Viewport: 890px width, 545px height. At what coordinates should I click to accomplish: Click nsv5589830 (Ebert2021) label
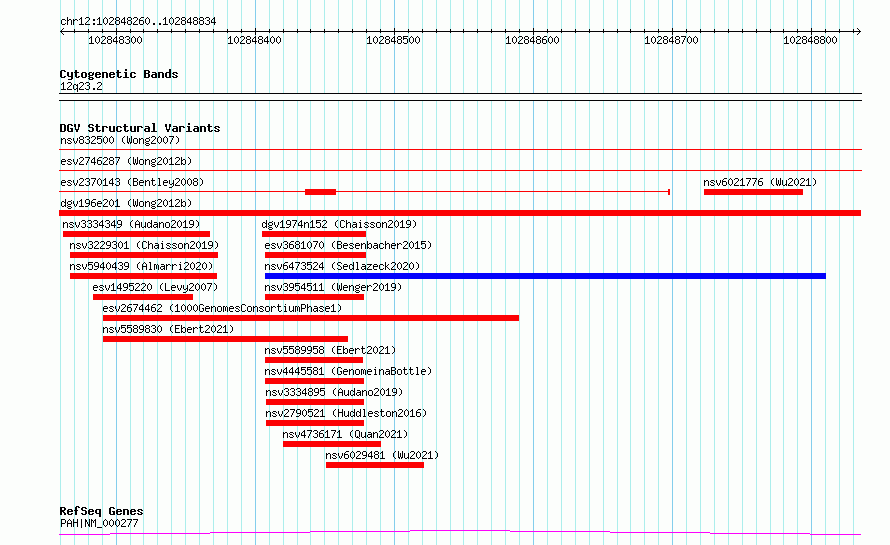tap(168, 329)
